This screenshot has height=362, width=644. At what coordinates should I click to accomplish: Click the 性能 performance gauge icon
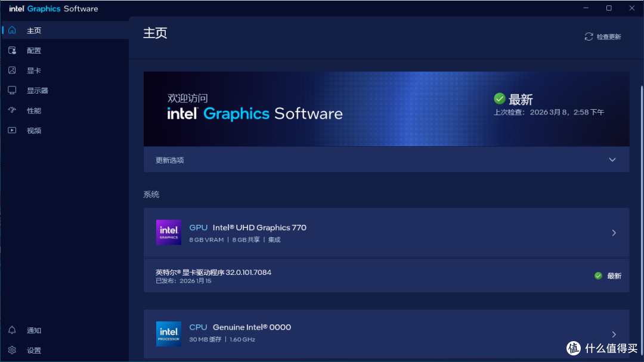pyautogui.click(x=12, y=110)
